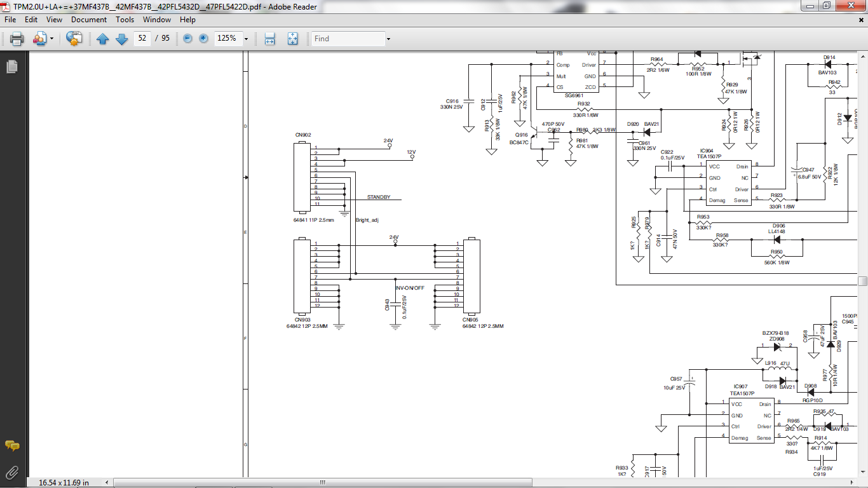Expand the Find options dropdown arrow
This screenshot has width=868, height=488.
(x=388, y=39)
